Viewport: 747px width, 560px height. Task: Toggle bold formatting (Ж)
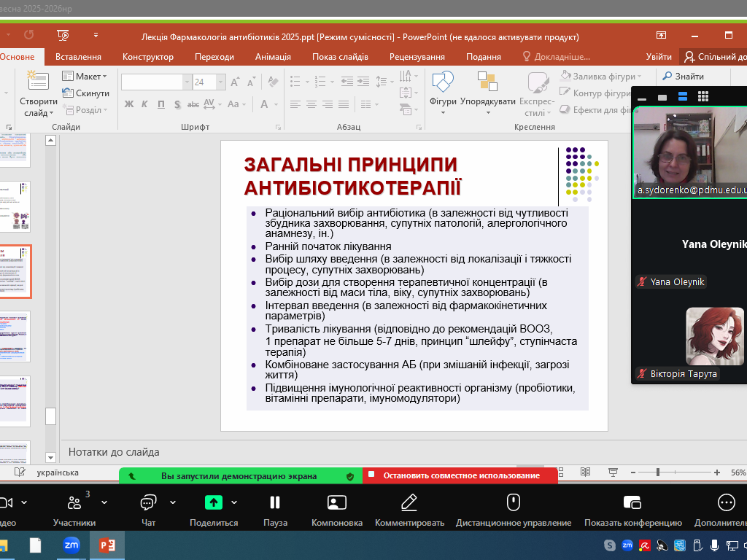coord(128,104)
